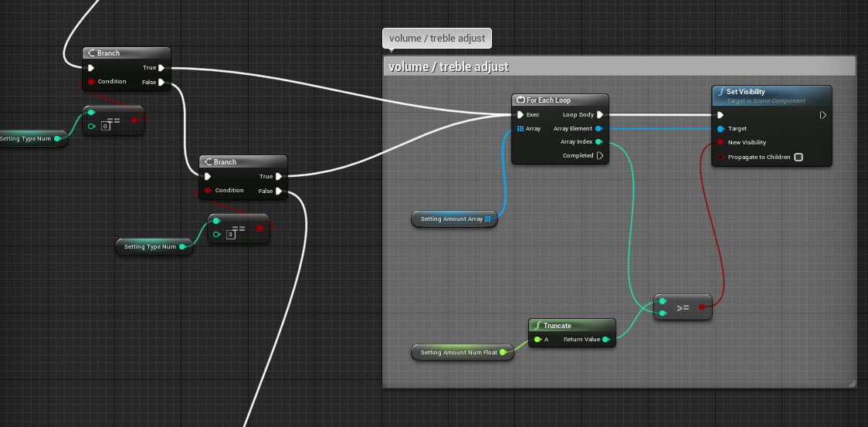
Task: Select the >= node red output pin
Action: coord(701,307)
